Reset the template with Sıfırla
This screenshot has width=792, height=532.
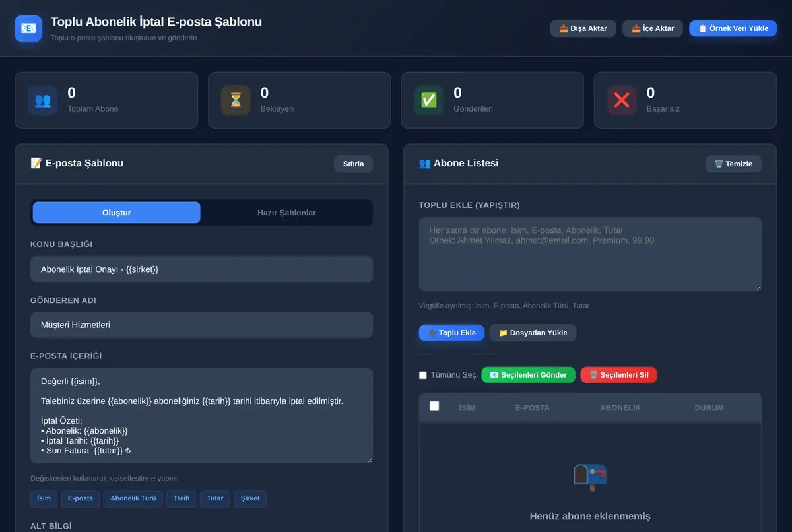(x=353, y=164)
